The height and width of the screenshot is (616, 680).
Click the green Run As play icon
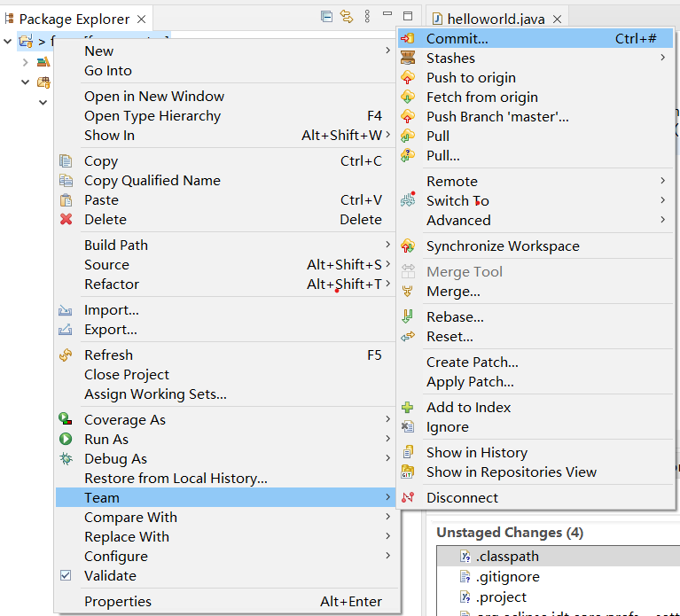pos(66,439)
